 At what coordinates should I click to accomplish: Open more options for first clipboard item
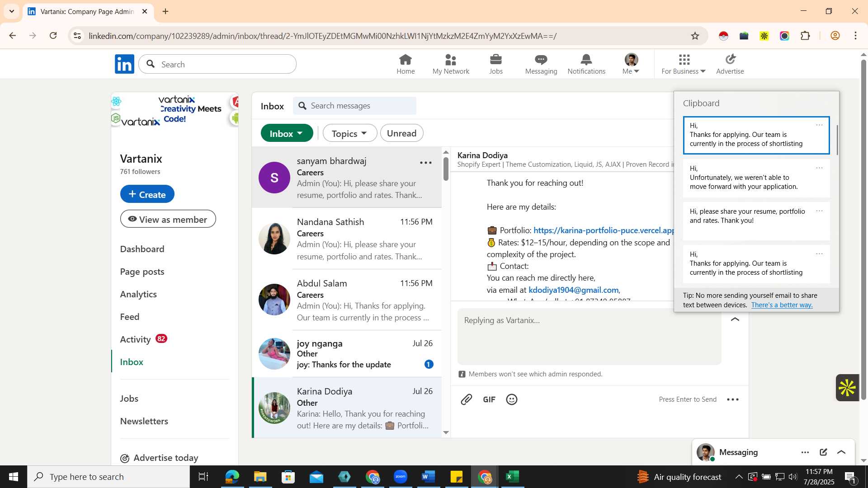point(819,125)
